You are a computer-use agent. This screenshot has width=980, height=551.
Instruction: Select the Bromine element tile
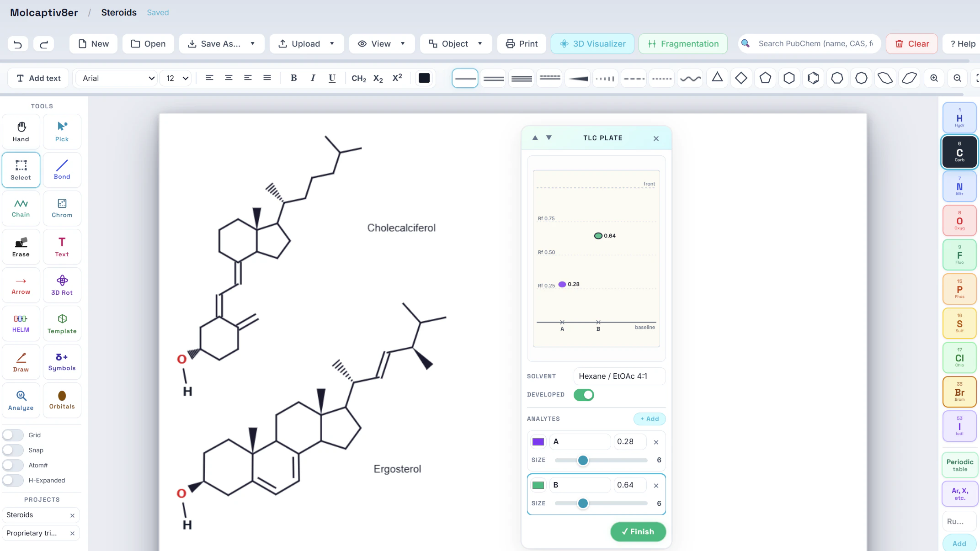(x=959, y=392)
